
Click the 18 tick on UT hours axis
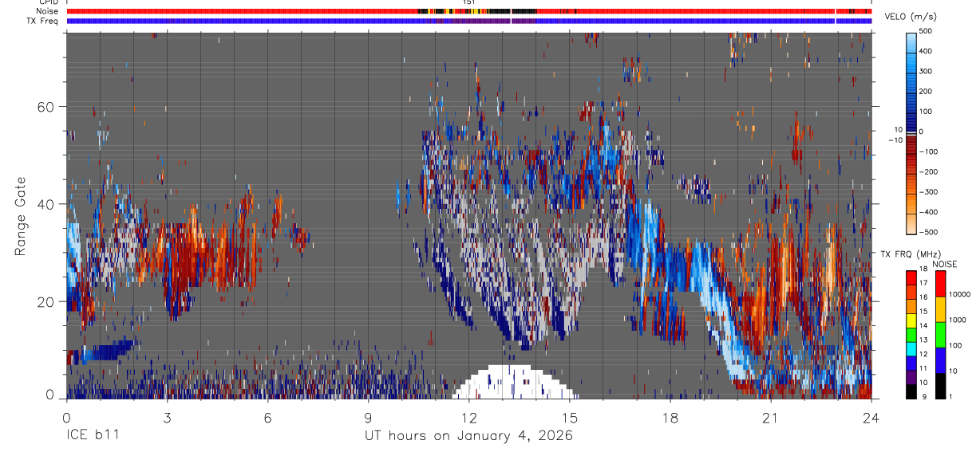(x=670, y=418)
